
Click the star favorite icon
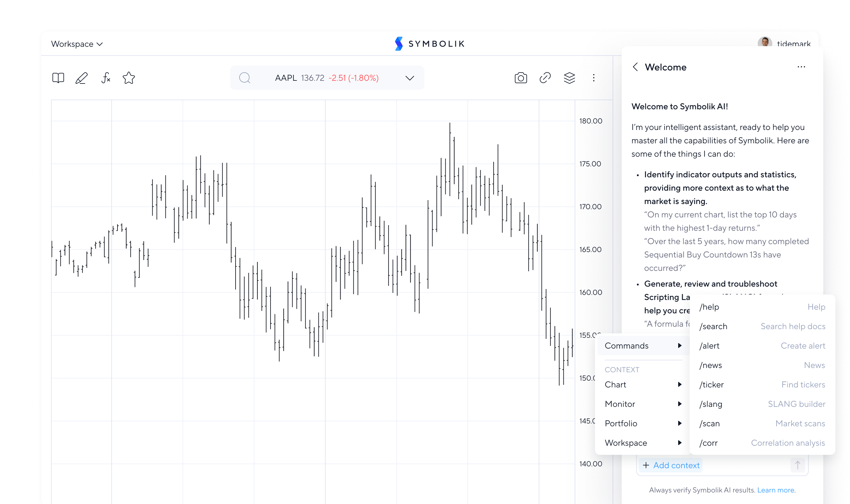tap(129, 78)
